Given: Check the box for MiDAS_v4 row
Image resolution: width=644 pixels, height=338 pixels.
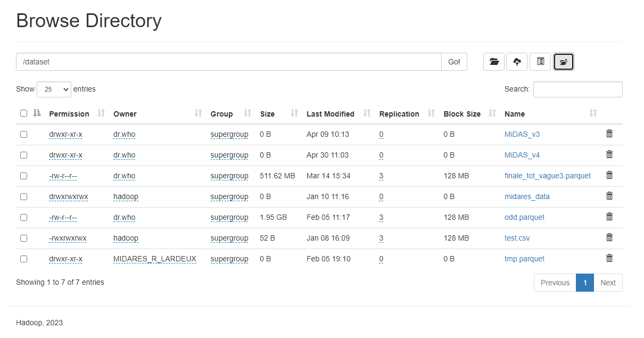Looking at the screenshot, I should (23, 155).
